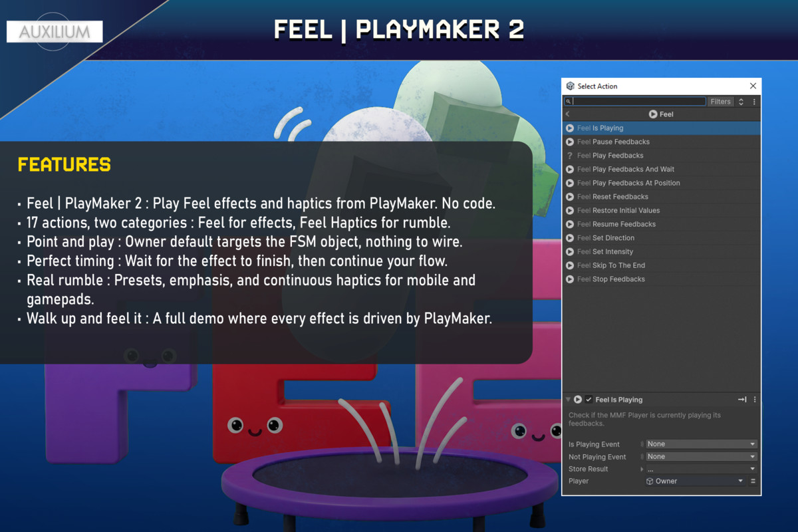
Task: Toggle the enabled checkbox for Feel Is Playing
Action: pos(589,400)
